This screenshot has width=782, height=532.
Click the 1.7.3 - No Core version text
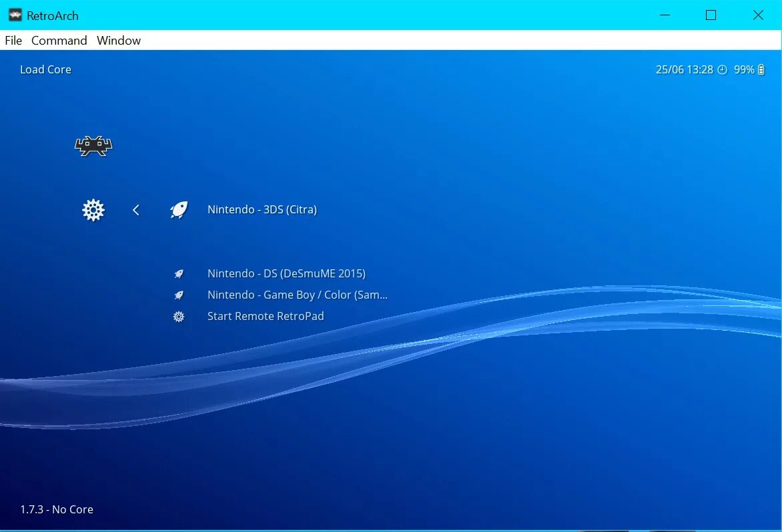point(56,509)
